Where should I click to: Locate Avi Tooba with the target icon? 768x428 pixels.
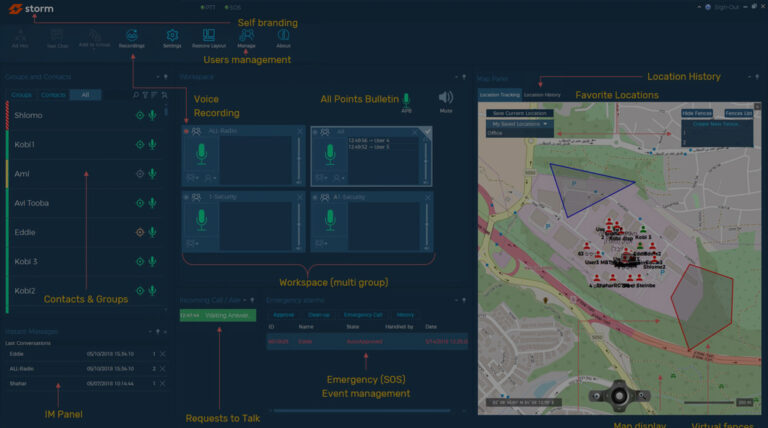[x=140, y=203]
